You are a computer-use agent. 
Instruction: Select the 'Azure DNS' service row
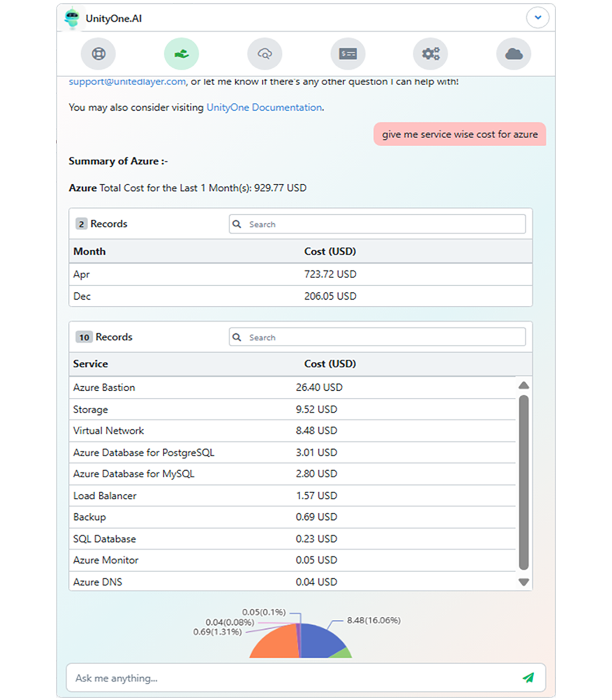[292, 582]
